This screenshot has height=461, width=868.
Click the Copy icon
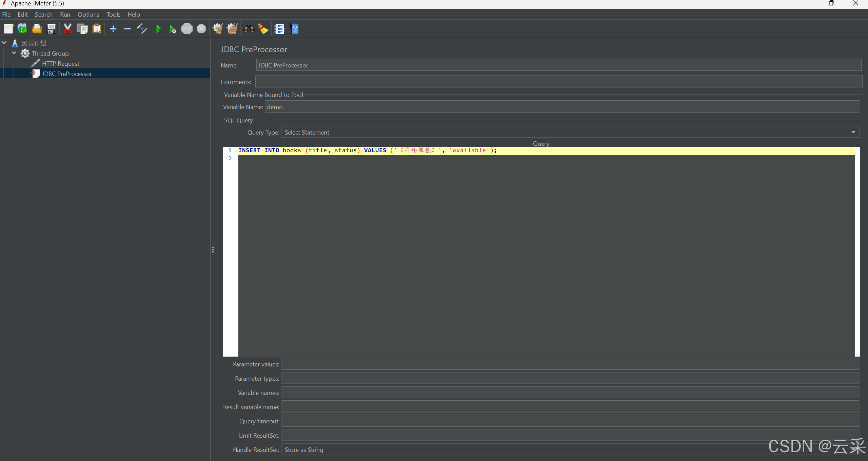pyautogui.click(x=82, y=29)
